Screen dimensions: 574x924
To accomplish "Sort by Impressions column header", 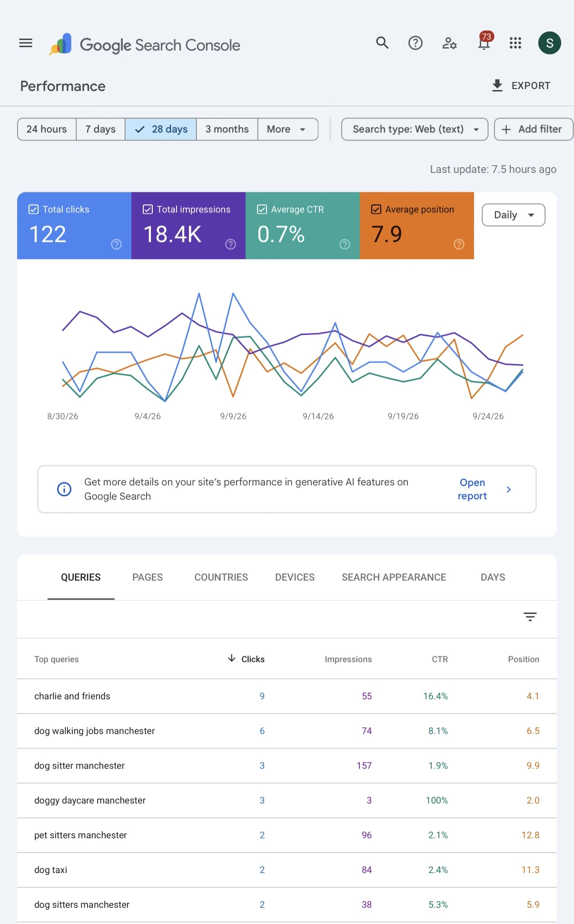I will click(x=348, y=659).
